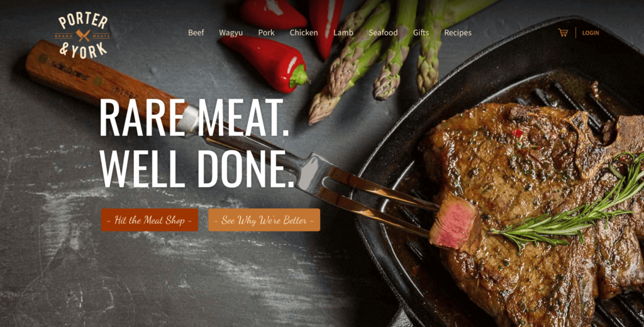The image size is (644, 327).
Task: Open the Chicken category
Action: (304, 33)
